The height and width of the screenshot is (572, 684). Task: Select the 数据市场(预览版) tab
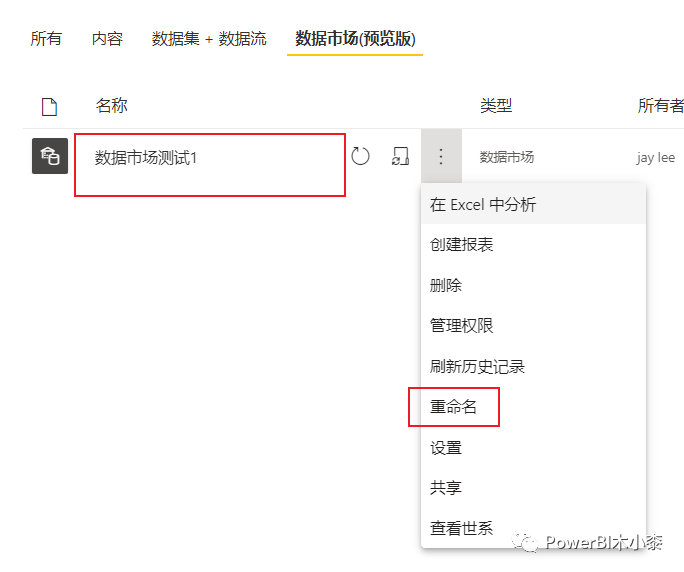355,39
